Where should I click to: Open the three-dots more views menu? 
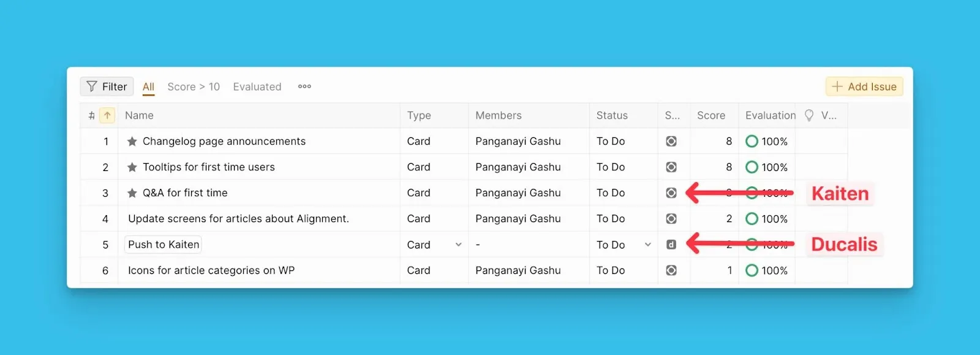coord(304,86)
